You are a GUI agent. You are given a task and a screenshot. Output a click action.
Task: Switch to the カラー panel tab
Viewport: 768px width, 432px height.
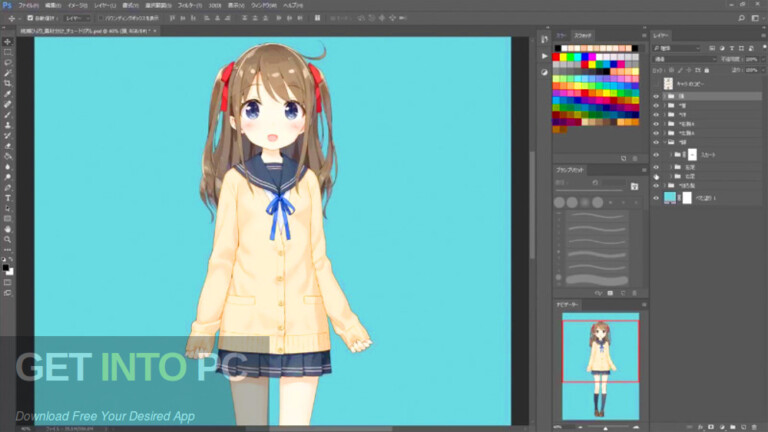(561, 36)
